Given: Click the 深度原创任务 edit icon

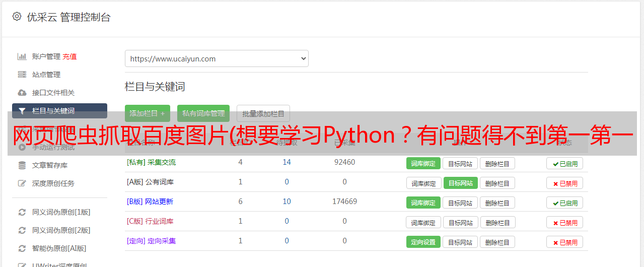Looking at the screenshot, I should [x=22, y=183].
